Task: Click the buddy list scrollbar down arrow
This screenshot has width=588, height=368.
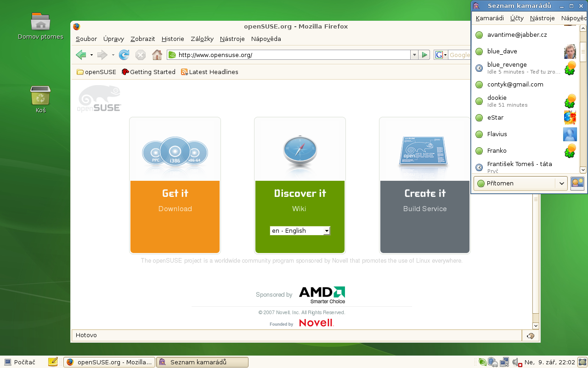Action: pos(583,169)
